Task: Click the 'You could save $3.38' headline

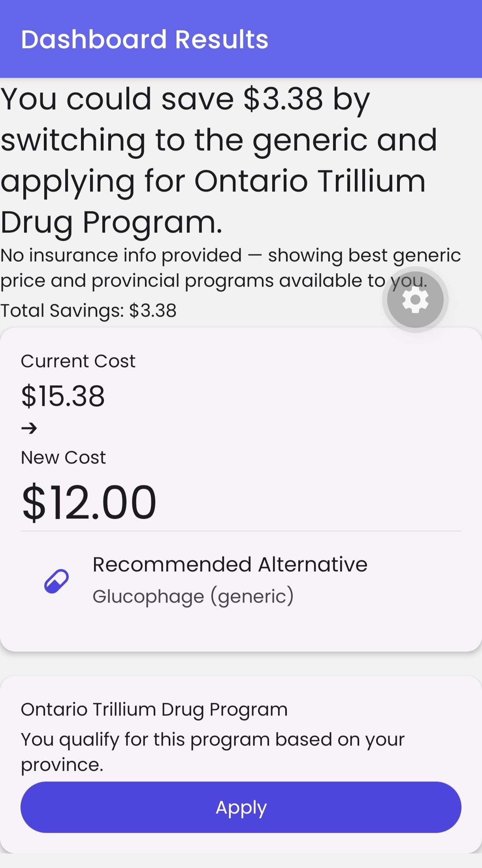Action: pyautogui.click(x=219, y=160)
